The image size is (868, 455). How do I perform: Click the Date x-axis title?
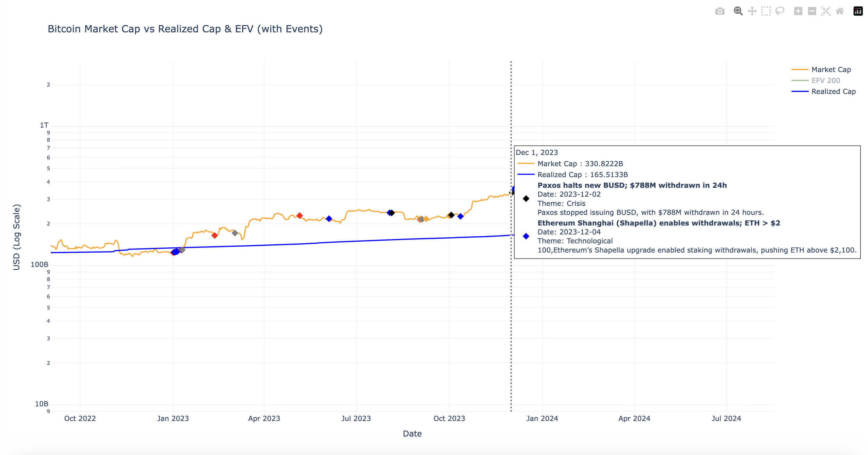[412, 433]
